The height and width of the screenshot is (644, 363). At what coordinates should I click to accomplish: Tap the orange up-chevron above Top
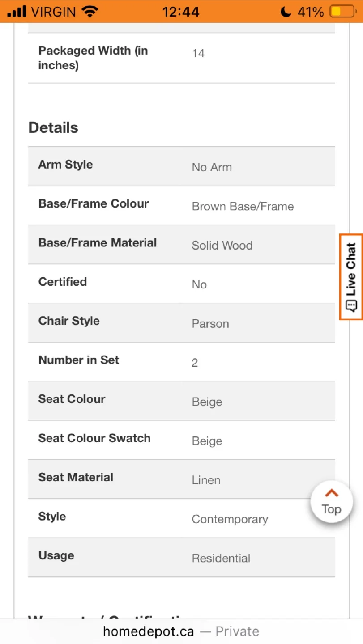[332, 493]
